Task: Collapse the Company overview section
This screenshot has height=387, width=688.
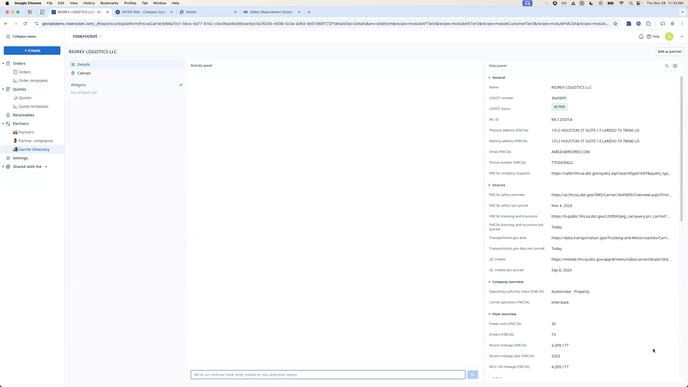Action: pyautogui.click(x=490, y=282)
